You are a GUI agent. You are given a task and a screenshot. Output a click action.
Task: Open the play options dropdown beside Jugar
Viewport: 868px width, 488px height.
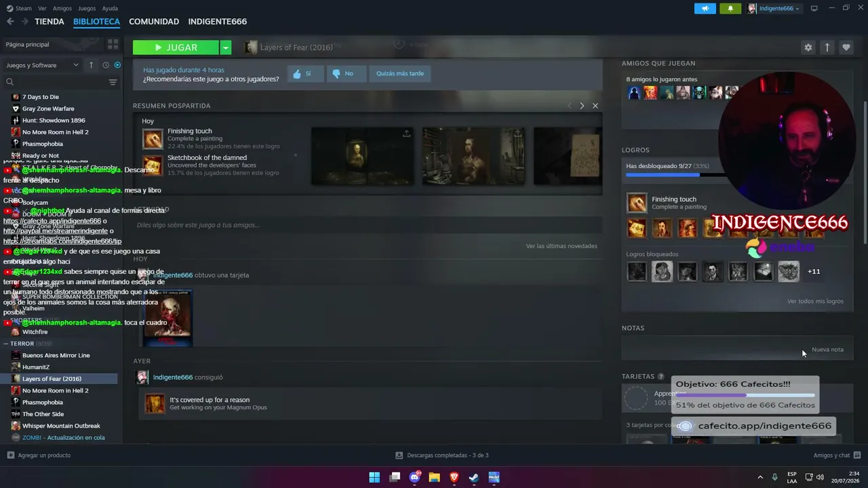(x=226, y=47)
